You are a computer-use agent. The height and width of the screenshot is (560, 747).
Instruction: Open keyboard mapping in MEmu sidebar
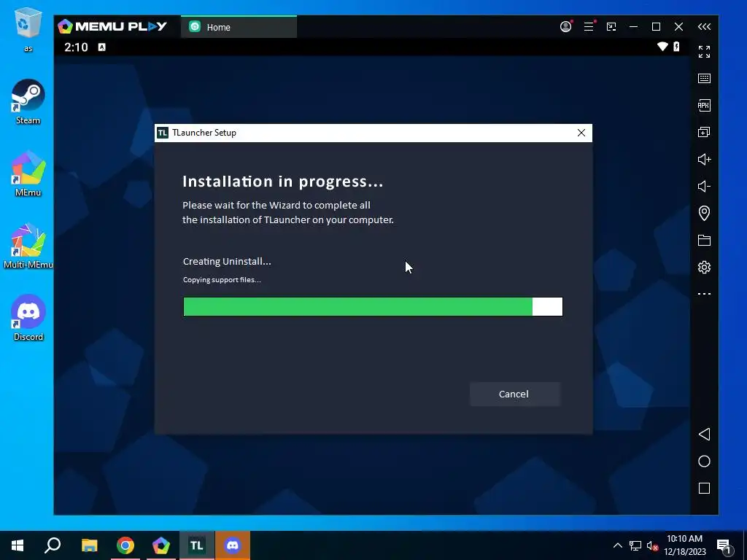[704, 79]
